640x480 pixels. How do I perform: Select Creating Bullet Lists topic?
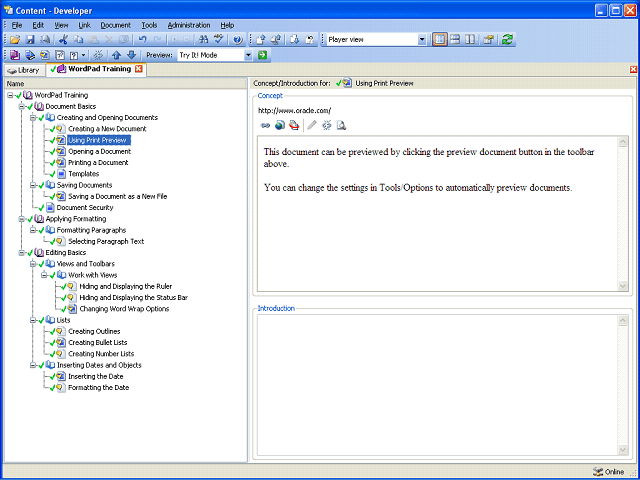[x=98, y=343]
